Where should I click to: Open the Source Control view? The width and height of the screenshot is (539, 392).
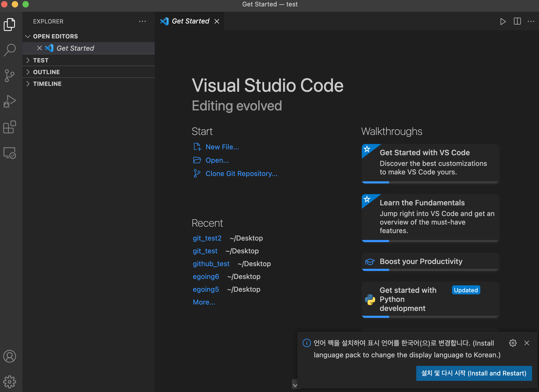(x=10, y=76)
